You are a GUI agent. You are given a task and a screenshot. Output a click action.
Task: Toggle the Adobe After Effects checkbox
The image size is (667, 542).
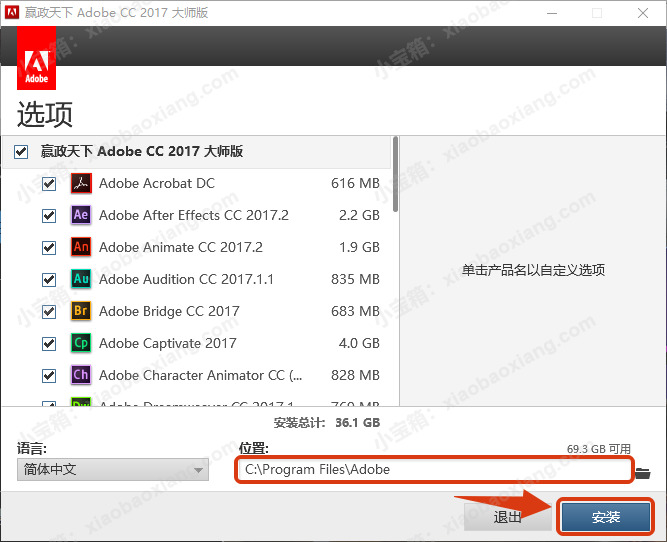pyautogui.click(x=49, y=216)
